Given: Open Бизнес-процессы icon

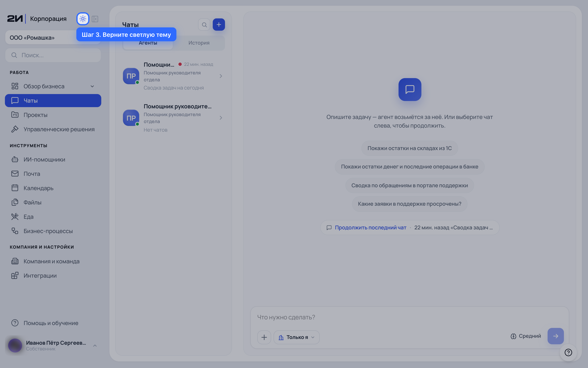Looking at the screenshot, I should tap(15, 231).
